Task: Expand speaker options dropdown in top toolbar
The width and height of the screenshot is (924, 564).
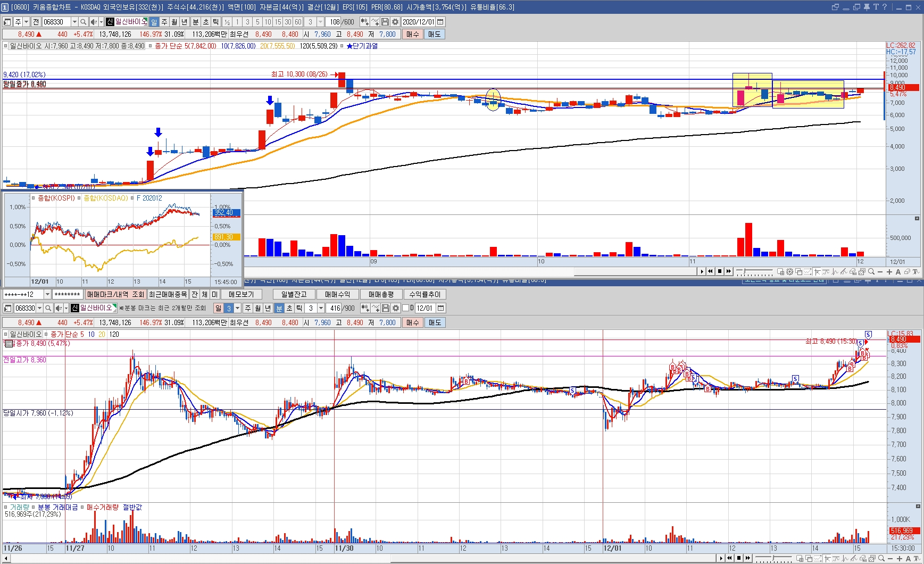Action: 101,22
